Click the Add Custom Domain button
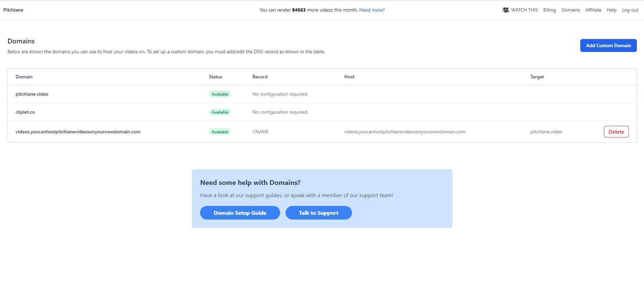The image size is (644, 286). coord(608,45)
